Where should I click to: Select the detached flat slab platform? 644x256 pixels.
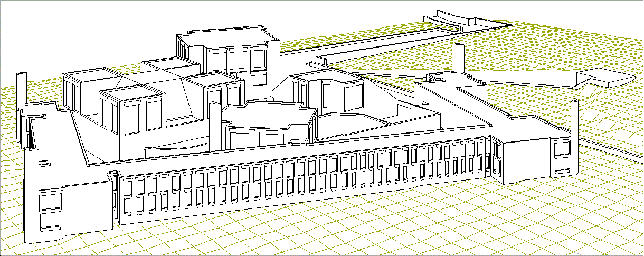(x=605, y=78)
